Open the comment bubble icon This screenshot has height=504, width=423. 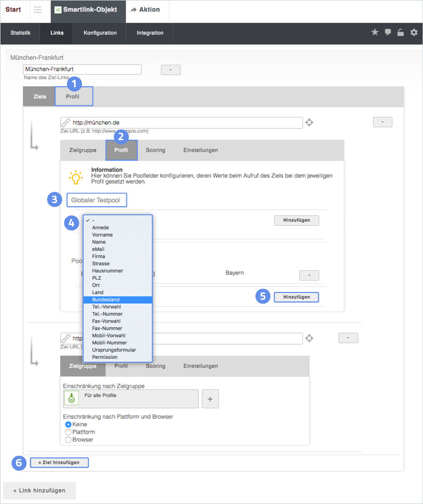[x=388, y=33]
